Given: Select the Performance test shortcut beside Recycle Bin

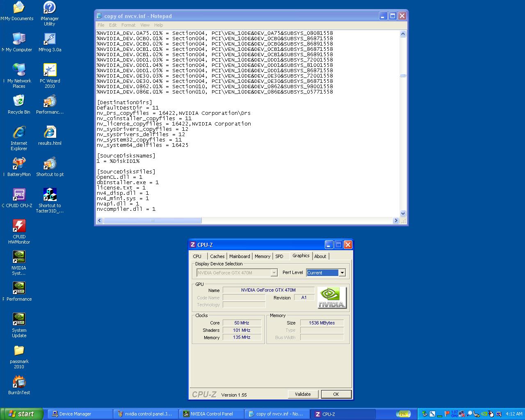Looking at the screenshot, I should tap(50, 105).
